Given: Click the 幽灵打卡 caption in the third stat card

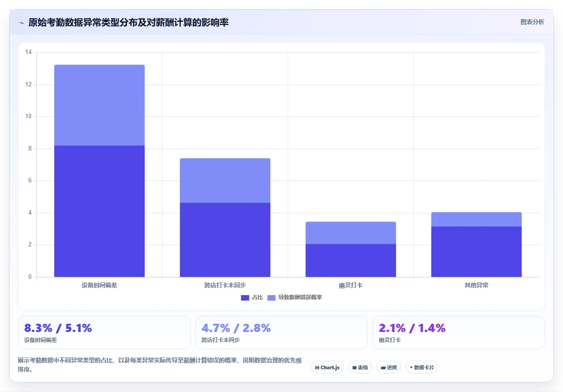Looking at the screenshot, I should click(x=390, y=340).
